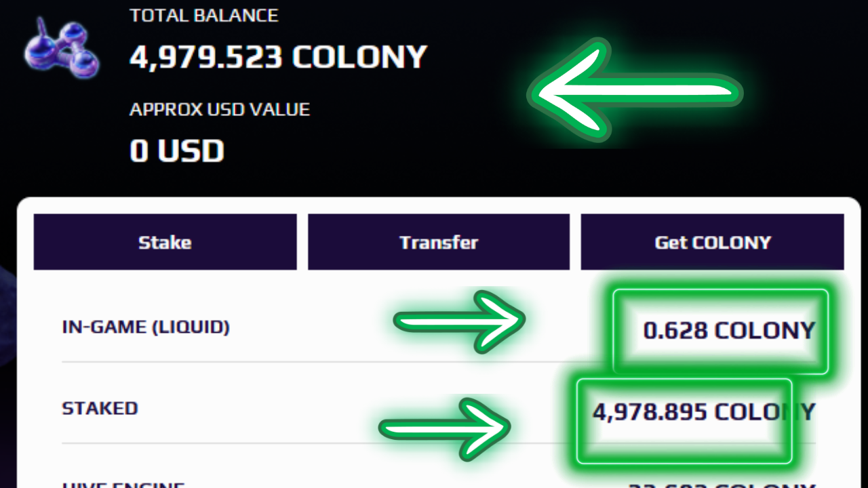The height and width of the screenshot is (488, 868).
Task: Select the 4,979.523 COLONY total amount
Action: point(278,58)
